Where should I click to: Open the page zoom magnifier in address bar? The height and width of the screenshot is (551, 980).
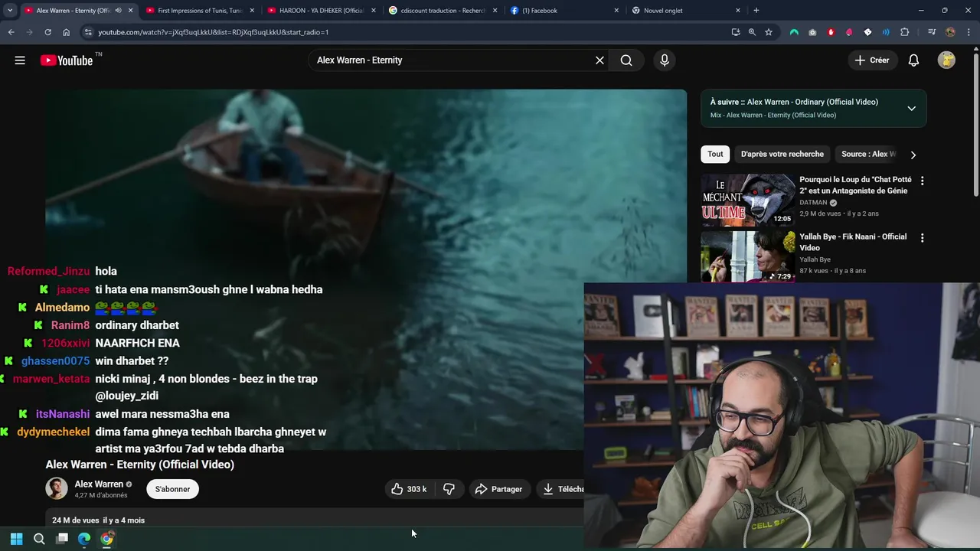coord(752,32)
